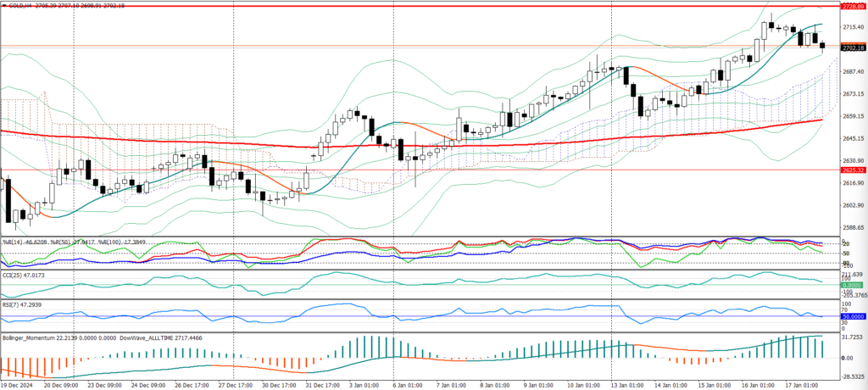Screen dimensions: 868x390
Task: Click the green 0.0000 CCI level tag
Action: click(852, 286)
